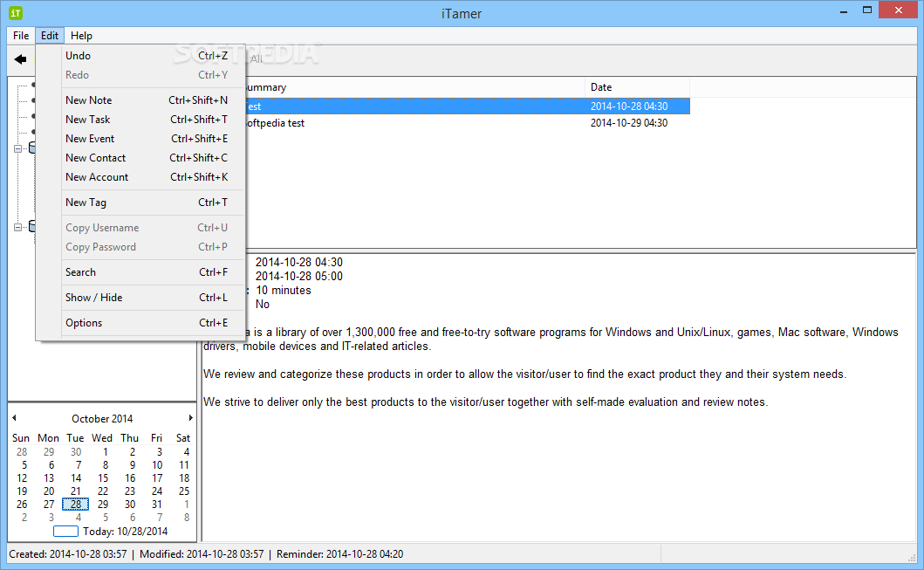
Task: Click the 10 minutes value in details
Action: pos(284,290)
